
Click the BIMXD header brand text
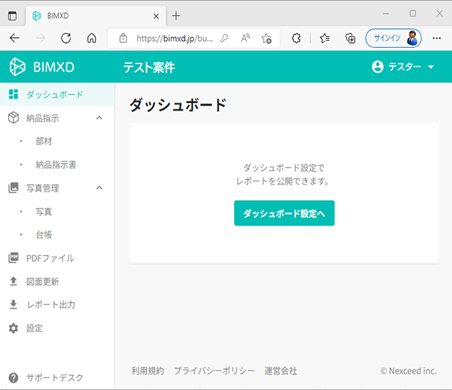(54, 67)
